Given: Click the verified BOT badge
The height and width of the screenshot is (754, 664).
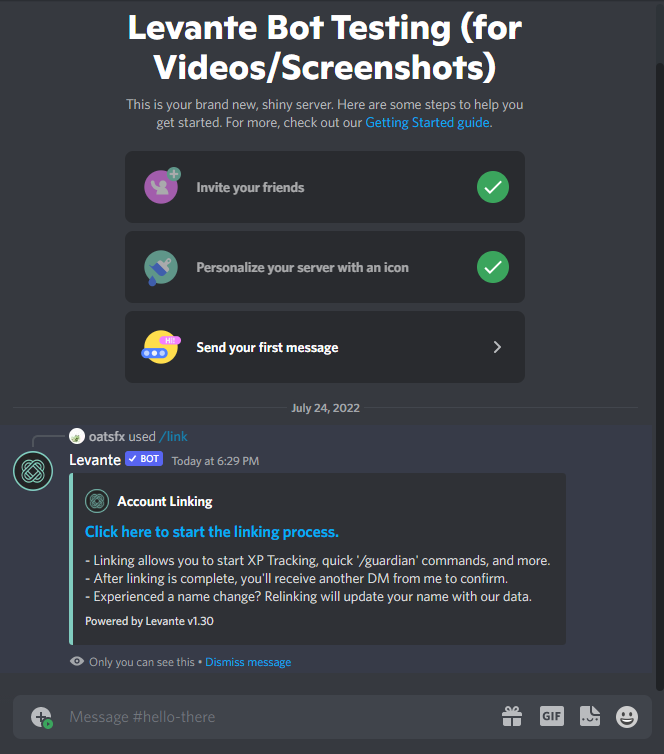Looking at the screenshot, I should pyautogui.click(x=144, y=459).
